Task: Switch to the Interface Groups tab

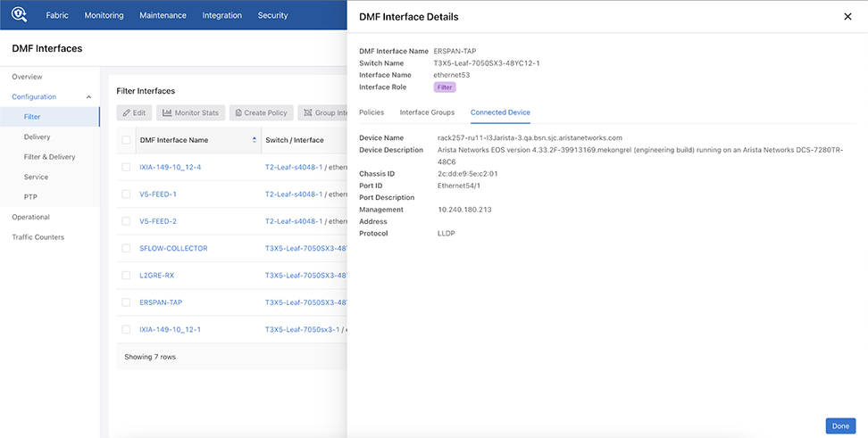Action: [x=427, y=112]
